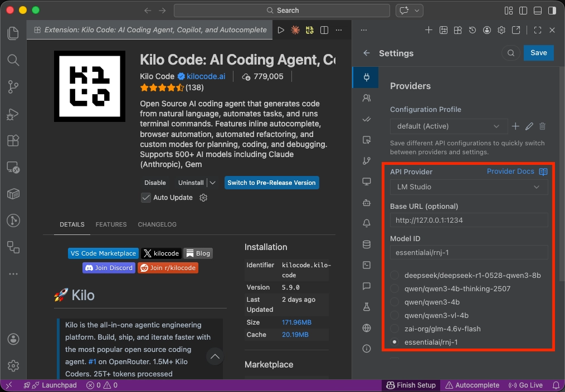This screenshot has width=565, height=392.
Task: Click the Save settings button
Action: pyautogui.click(x=539, y=53)
